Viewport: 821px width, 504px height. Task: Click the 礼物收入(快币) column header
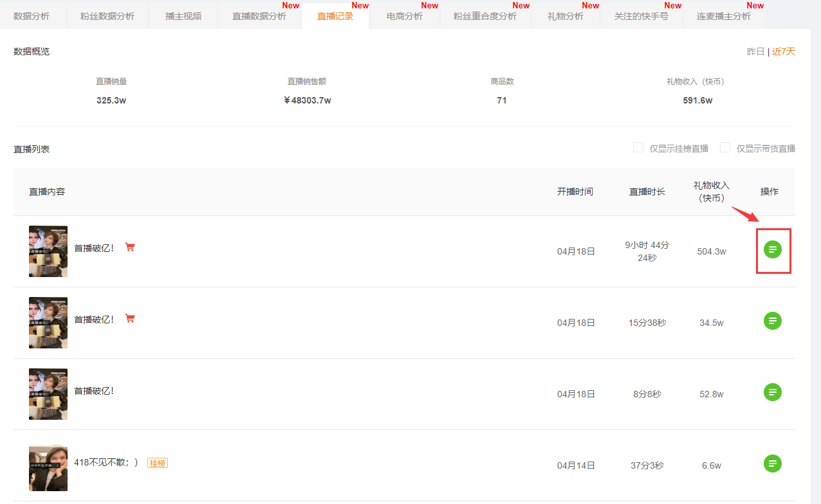(712, 192)
